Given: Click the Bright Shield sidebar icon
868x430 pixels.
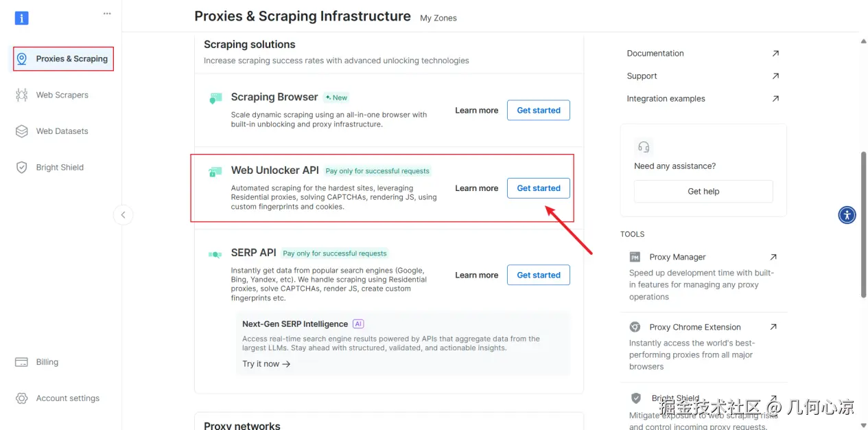Looking at the screenshot, I should click(x=22, y=168).
